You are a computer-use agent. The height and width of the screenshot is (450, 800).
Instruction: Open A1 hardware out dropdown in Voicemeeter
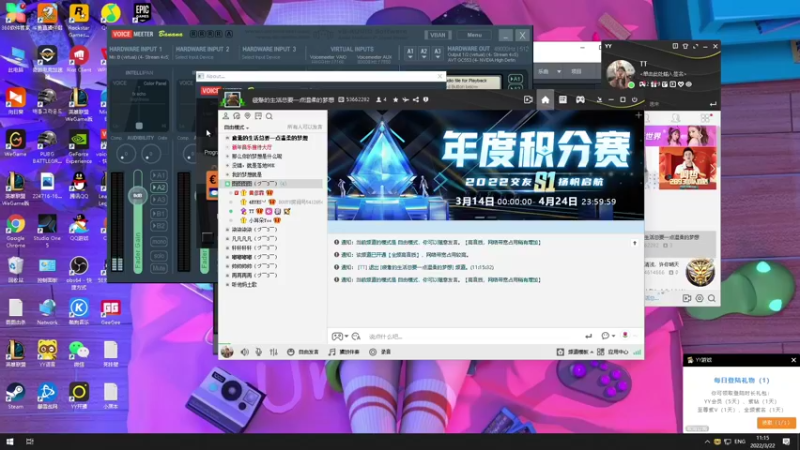coord(410,54)
